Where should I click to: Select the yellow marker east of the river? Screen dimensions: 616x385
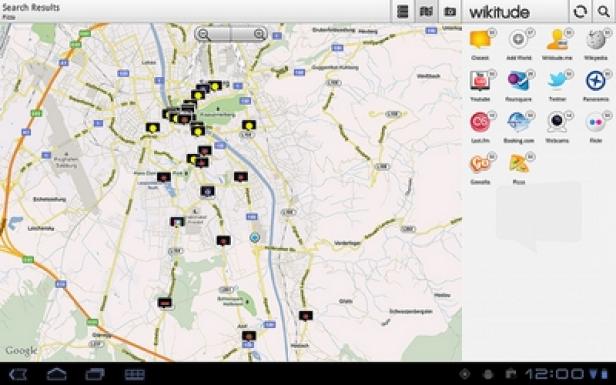pyautogui.click(x=249, y=126)
